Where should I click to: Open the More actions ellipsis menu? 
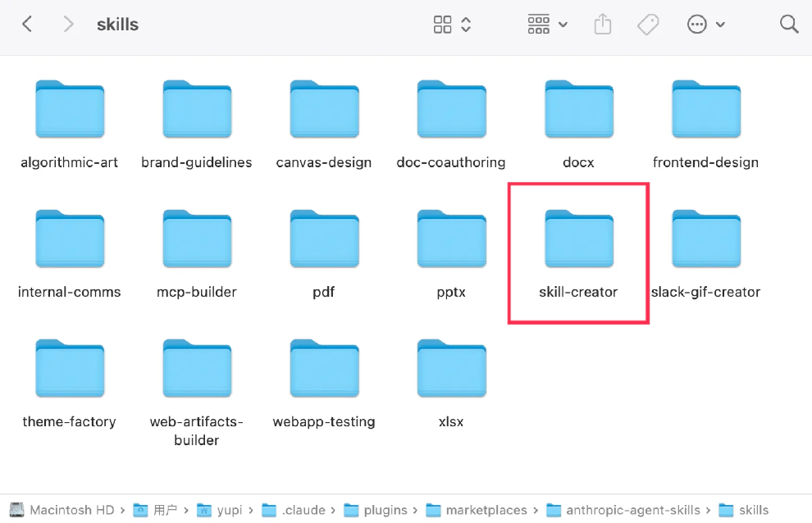coord(705,25)
